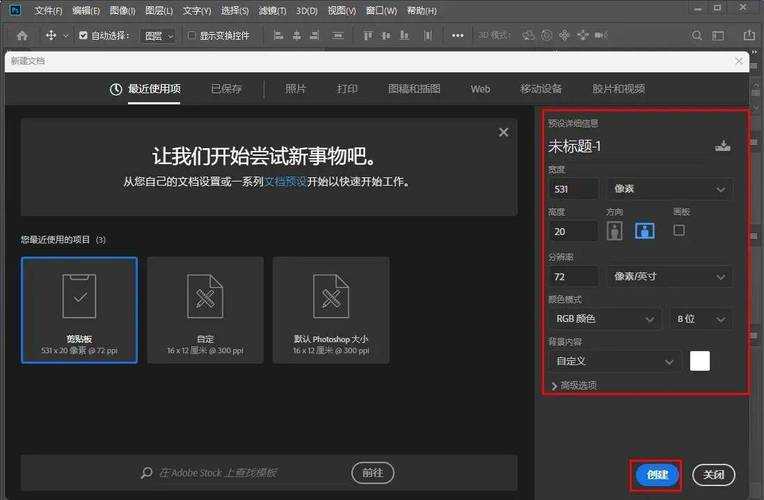This screenshot has width=764, height=500.
Task: Click the height field showing 20
Action: point(573,231)
